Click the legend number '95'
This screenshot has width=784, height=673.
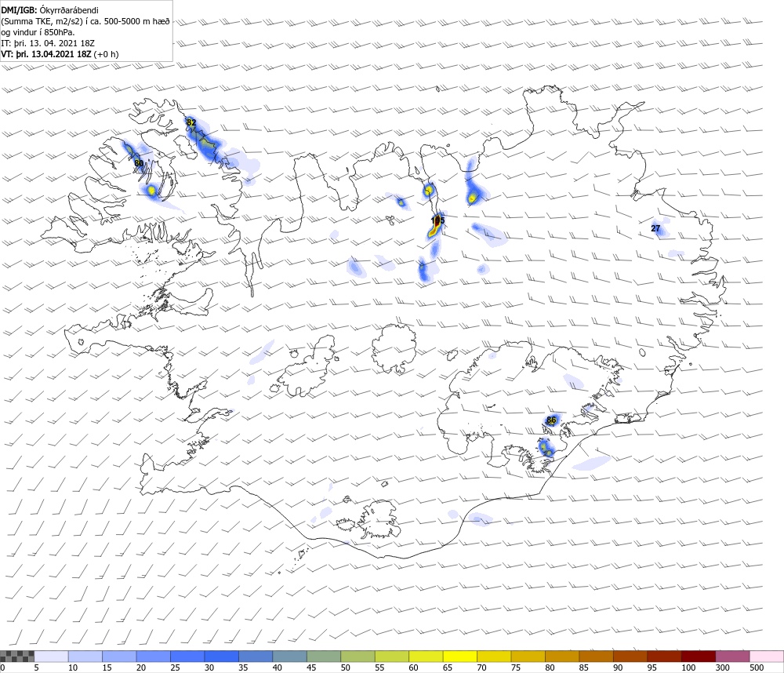click(652, 668)
